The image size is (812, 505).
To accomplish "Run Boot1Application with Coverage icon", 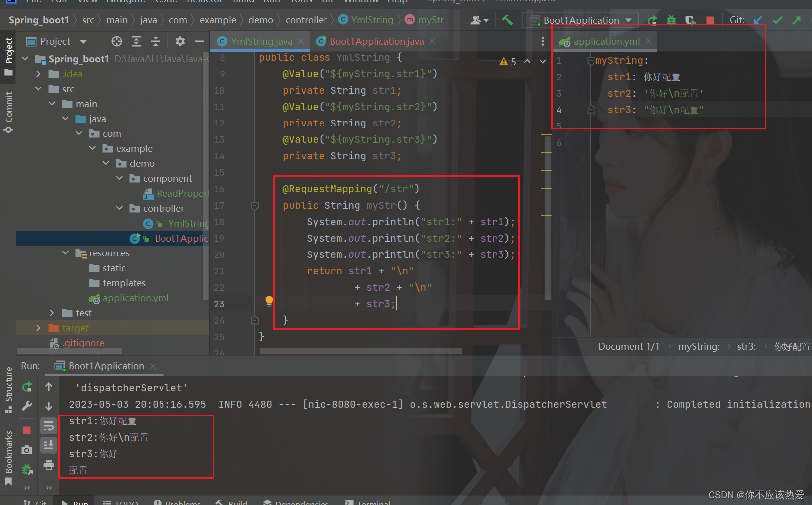I will point(691,20).
